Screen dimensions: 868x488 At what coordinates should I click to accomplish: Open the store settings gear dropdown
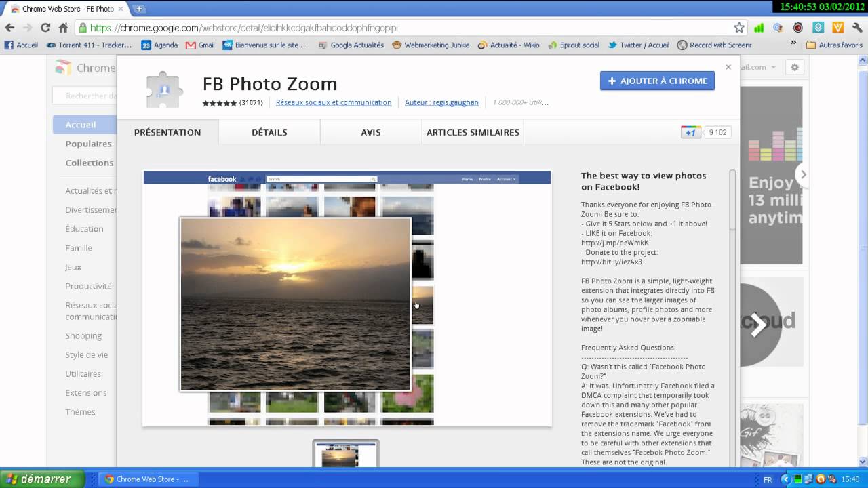pos(795,67)
